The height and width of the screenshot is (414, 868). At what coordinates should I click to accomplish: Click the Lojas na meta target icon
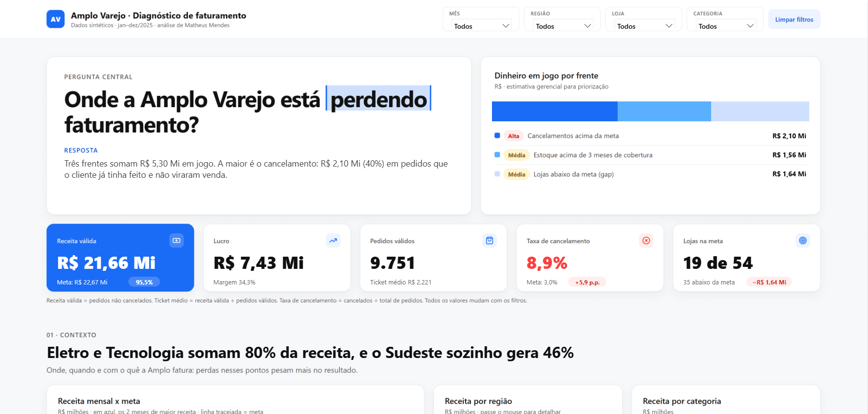803,241
